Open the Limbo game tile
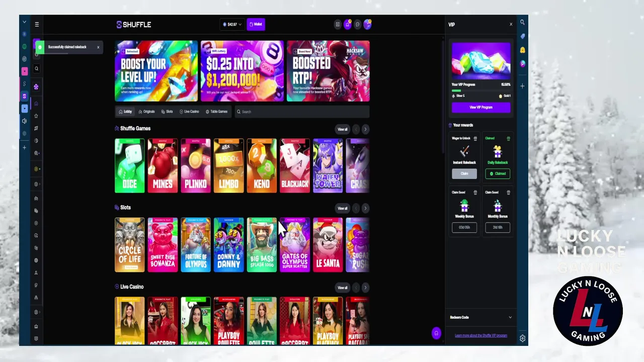The width and height of the screenshot is (644, 362). pyautogui.click(x=229, y=166)
